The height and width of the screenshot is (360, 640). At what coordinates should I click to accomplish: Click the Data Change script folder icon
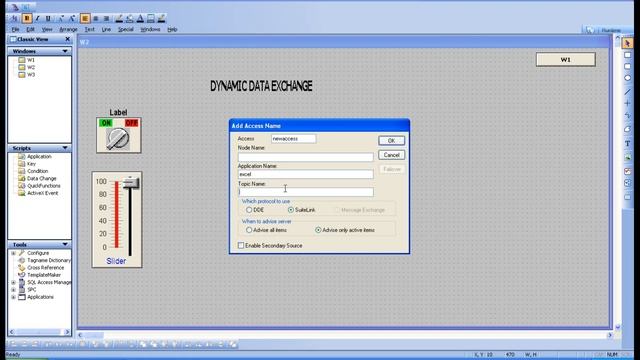click(22, 178)
